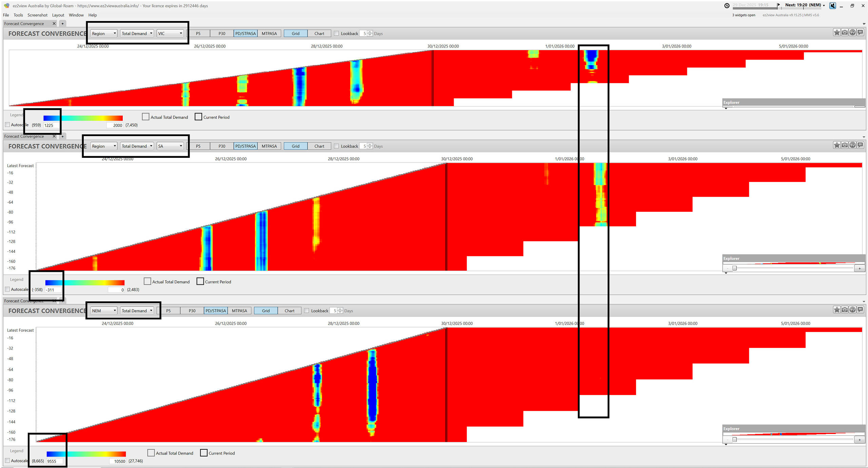This screenshot has height=468, width=868.
Task: Click the clock time-travel icon
Action: (x=727, y=5)
